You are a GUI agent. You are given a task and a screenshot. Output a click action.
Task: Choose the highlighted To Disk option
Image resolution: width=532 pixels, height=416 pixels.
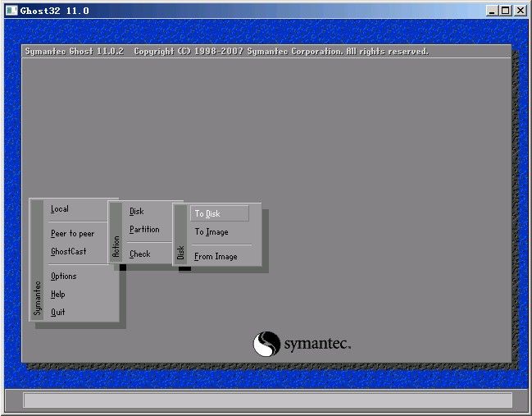[220, 213]
